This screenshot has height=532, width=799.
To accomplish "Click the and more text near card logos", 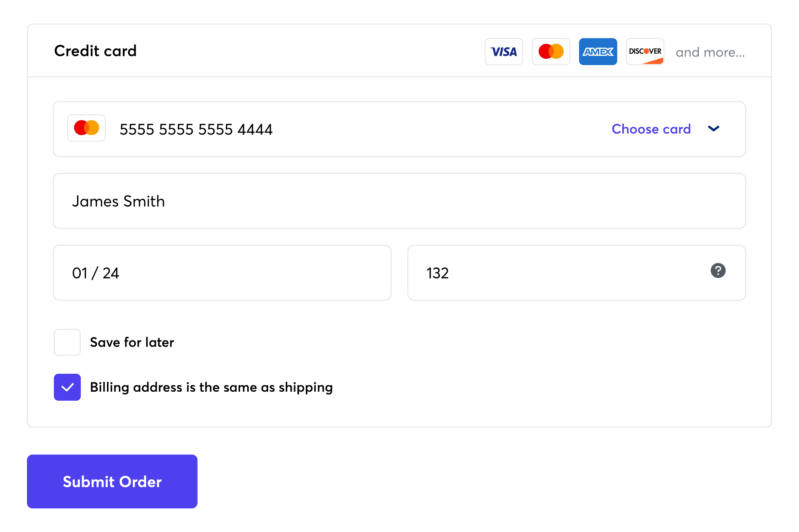I will (x=710, y=52).
